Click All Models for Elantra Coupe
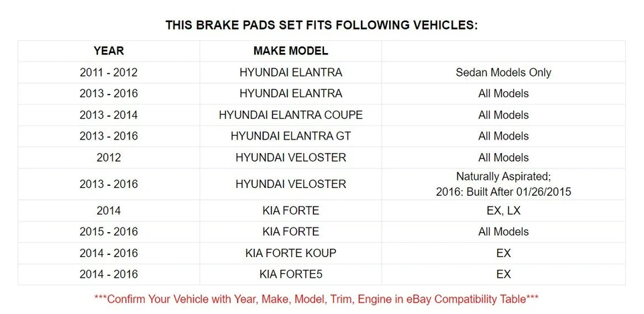This screenshot has width=644, height=314. [503, 115]
